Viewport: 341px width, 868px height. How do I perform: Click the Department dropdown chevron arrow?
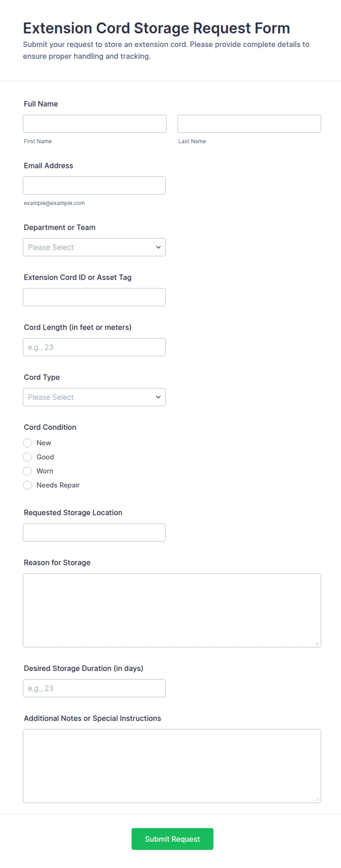(x=158, y=247)
